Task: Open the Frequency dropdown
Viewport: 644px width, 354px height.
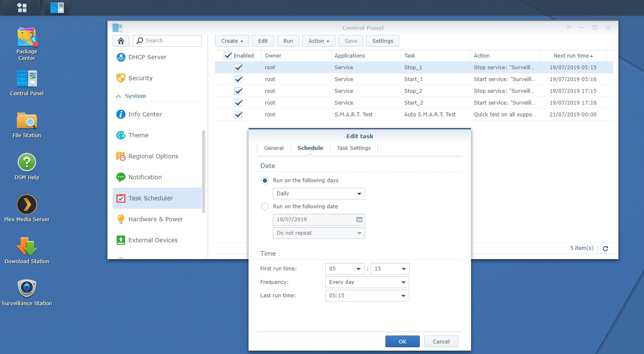Action: click(367, 282)
